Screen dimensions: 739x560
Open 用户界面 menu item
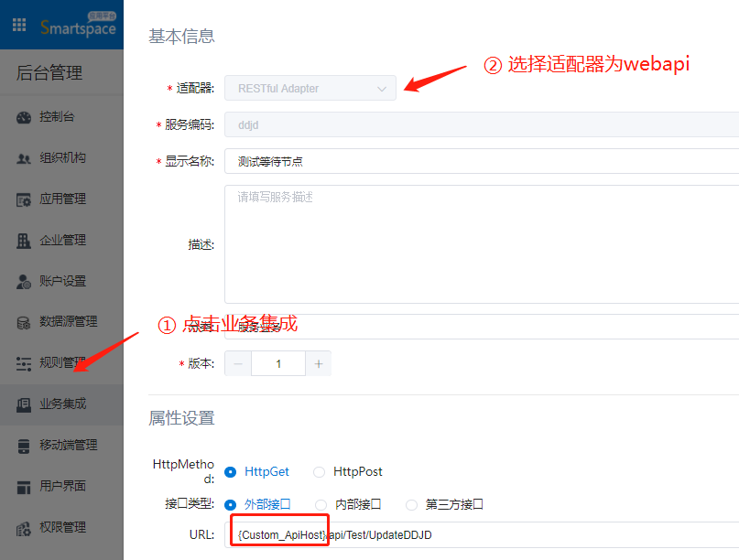[62, 486]
